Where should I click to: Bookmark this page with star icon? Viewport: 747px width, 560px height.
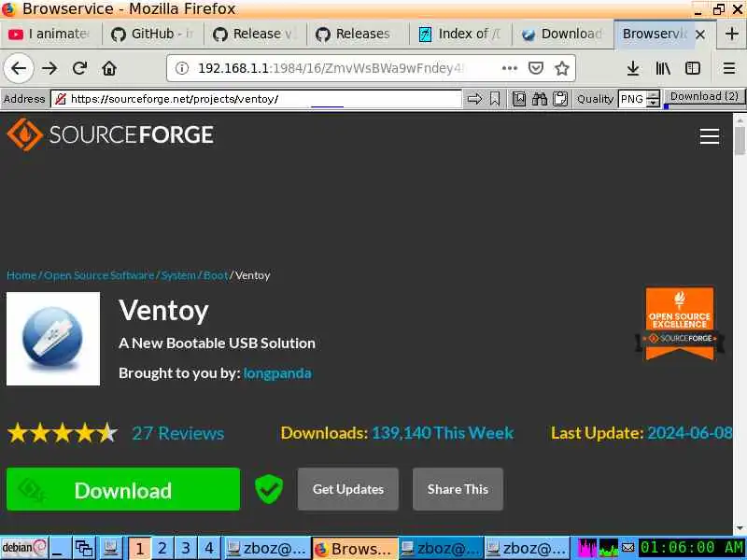point(562,68)
